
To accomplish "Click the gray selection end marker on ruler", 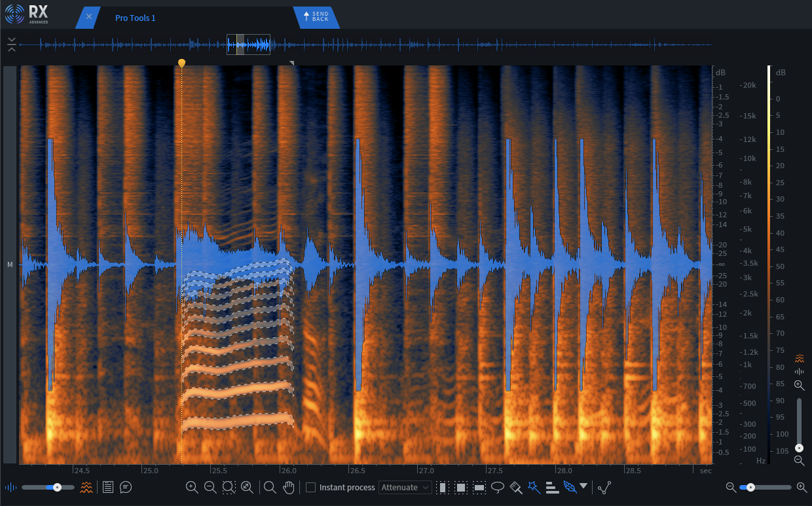I will pyautogui.click(x=292, y=63).
